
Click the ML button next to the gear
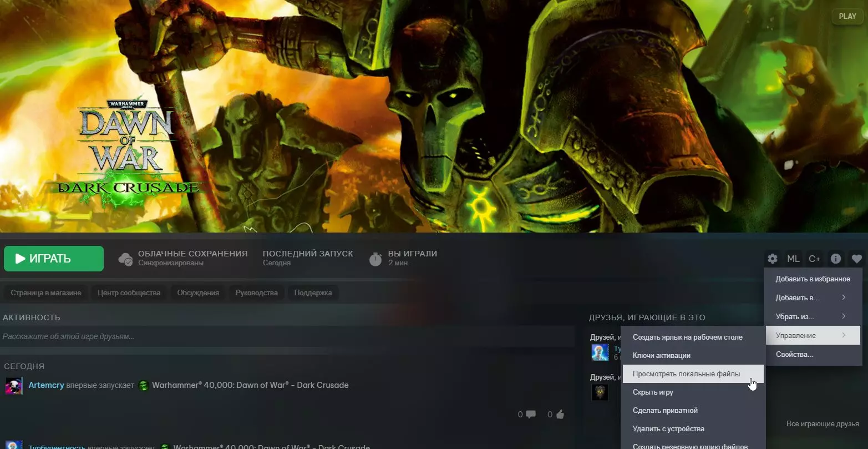pyautogui.click(x=793, y=259)
